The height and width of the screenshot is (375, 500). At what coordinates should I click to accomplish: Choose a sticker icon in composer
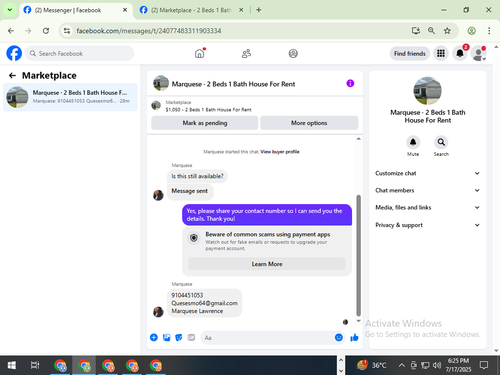point(179,337)
